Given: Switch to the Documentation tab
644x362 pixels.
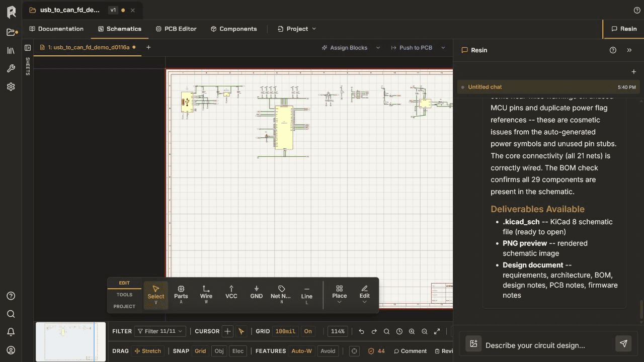Looking at the screenshot, I should coord(56,29).
